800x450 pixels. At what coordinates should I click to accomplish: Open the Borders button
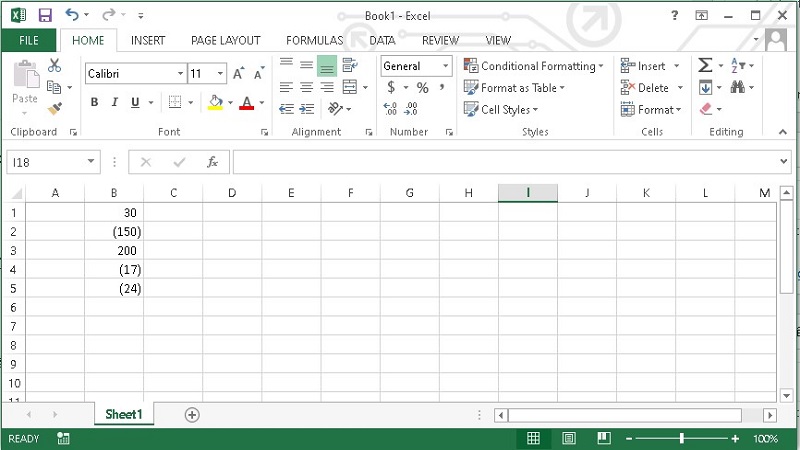point(175,102)
